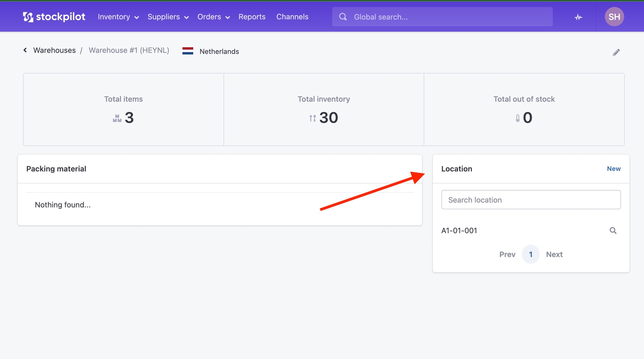Click the Global search magnifier icon
This screenshot has width=644, height=359.
[x=343, y=17]
